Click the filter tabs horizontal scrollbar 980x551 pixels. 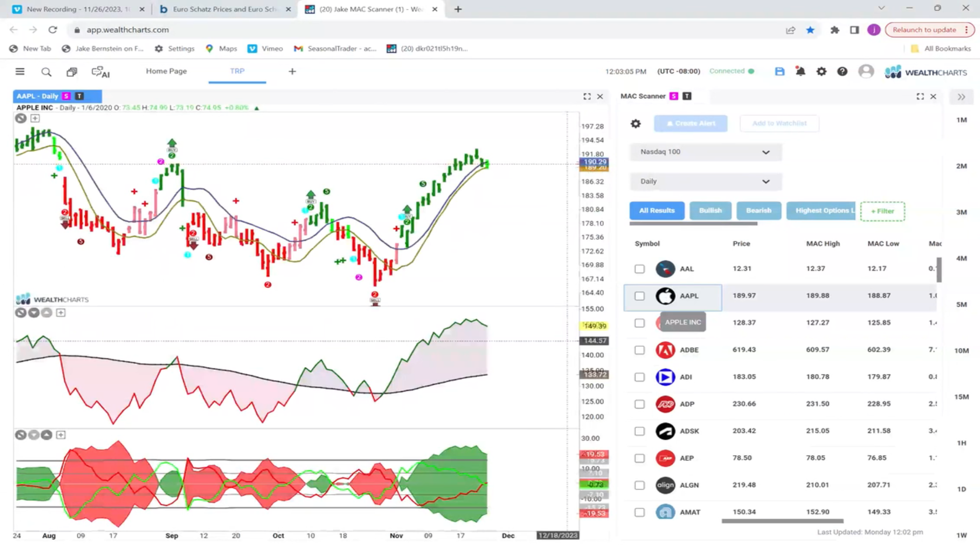693,223
